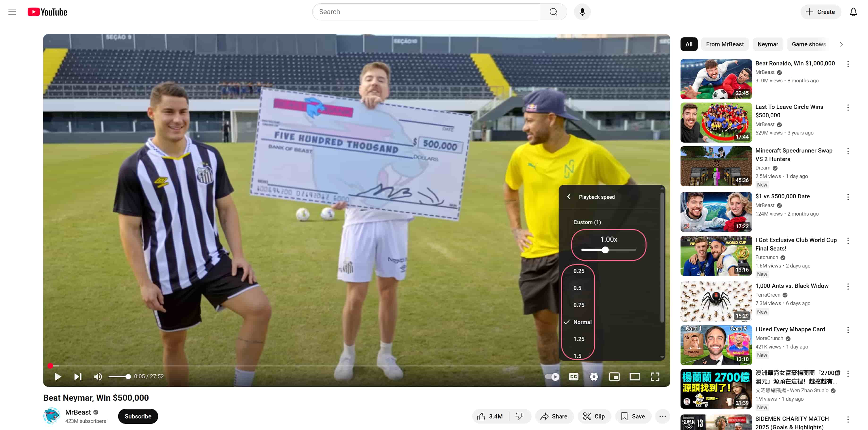868x430 pixels.
Task: Enter fullscreen mode
Action: (x=655, y=376)
